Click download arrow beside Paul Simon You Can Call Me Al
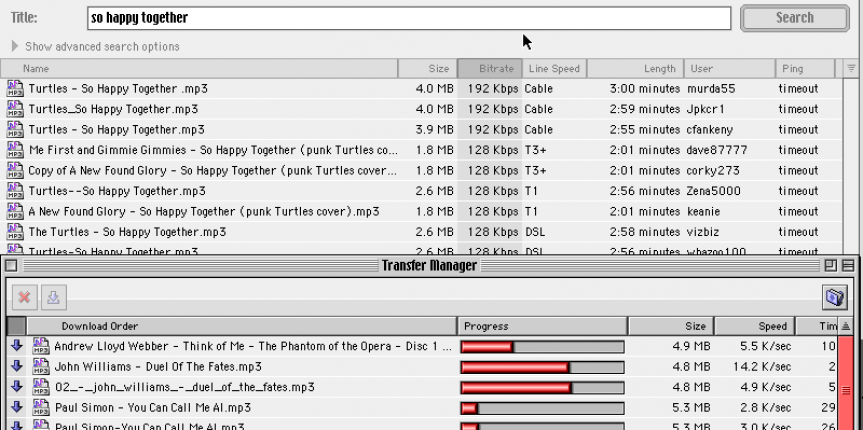Screen dimensions: 863x430 pyautogui.click(x=16, y=407)
